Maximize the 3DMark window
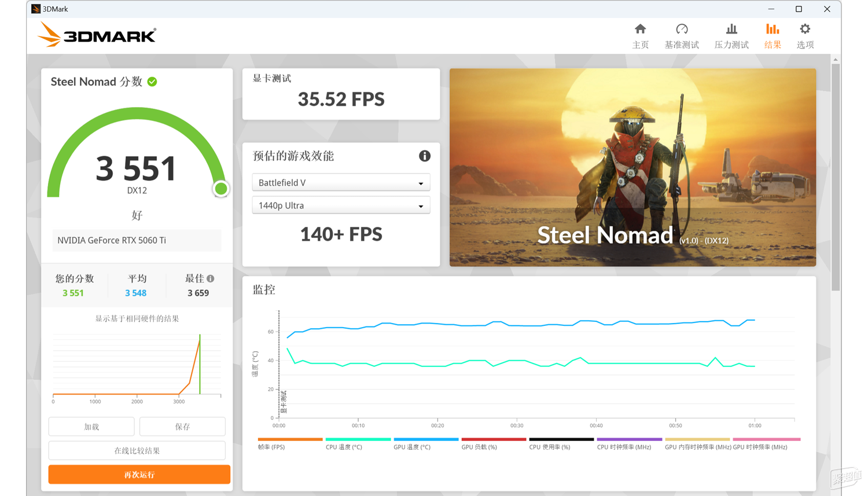The height and width of the screenshot is (496, 868). [x=799, y=9]
